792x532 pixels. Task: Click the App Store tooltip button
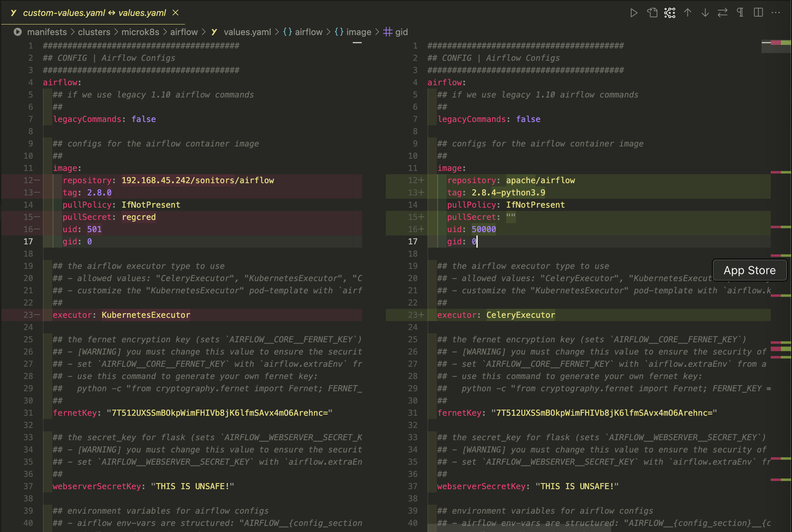[749, 270]
